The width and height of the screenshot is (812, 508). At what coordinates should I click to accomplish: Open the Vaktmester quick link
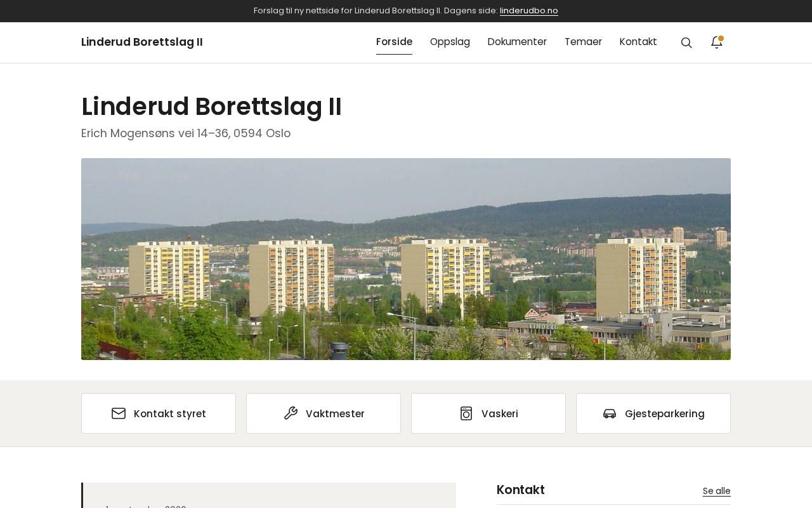pyautogui.click(x=324, y=413)
